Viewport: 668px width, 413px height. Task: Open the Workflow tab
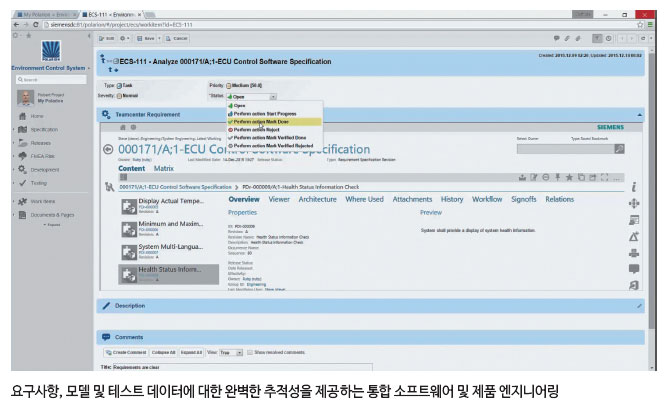487,199
